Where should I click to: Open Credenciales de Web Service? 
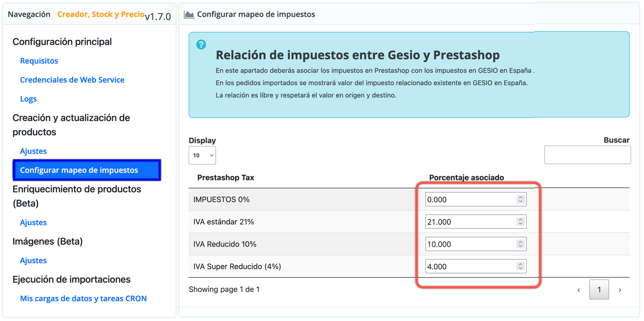pos(72,80)
